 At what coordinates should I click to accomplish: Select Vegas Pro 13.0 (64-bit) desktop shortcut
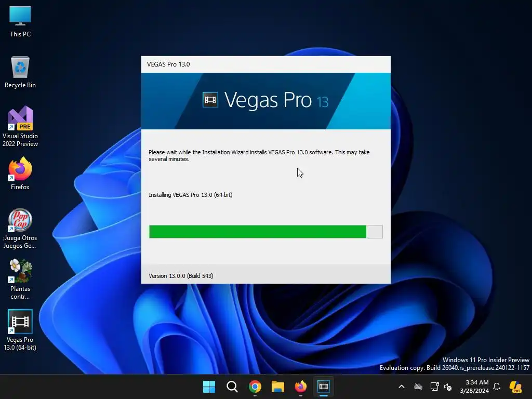20,330
